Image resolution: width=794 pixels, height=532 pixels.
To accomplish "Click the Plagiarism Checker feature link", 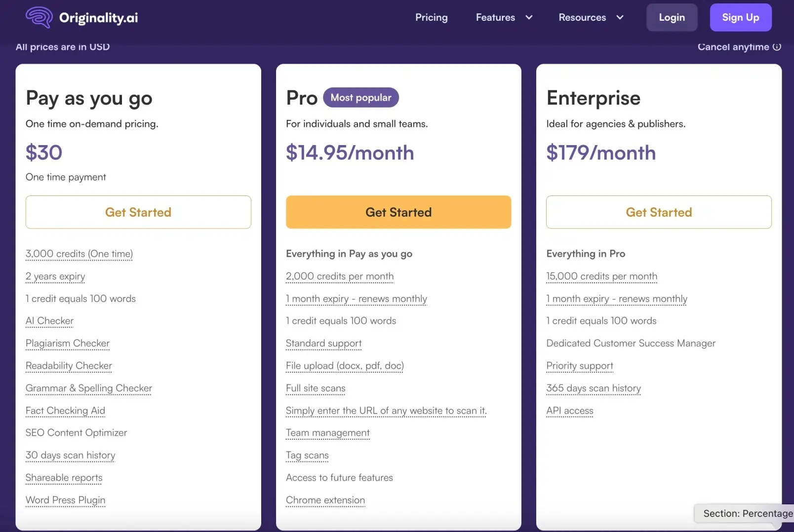I will click(68, 343).
